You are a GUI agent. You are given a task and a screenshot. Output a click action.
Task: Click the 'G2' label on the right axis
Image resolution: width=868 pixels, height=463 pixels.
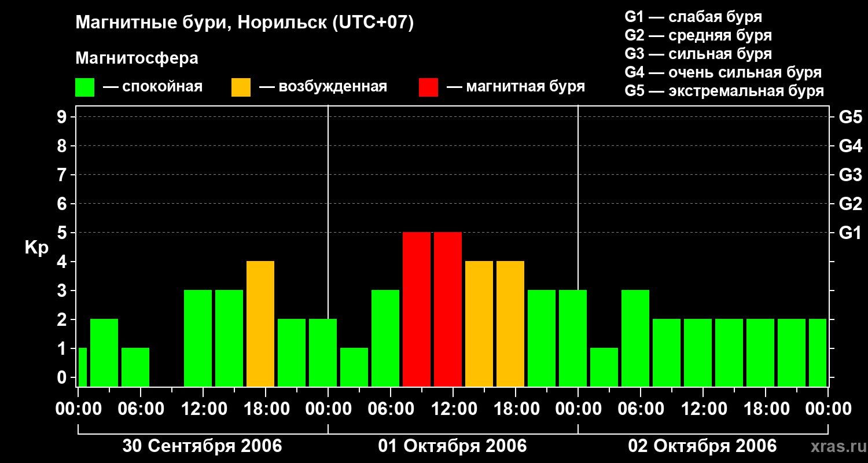pos(851,204)
